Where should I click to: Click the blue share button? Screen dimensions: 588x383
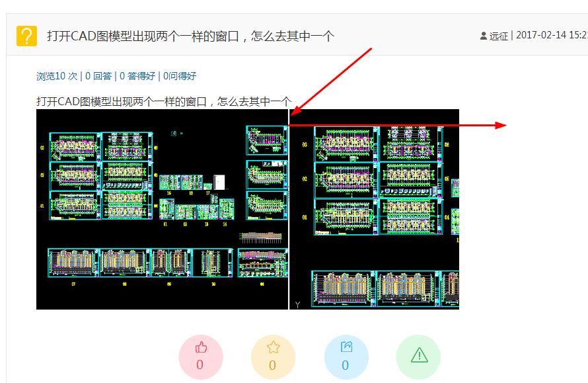[346, 357]
